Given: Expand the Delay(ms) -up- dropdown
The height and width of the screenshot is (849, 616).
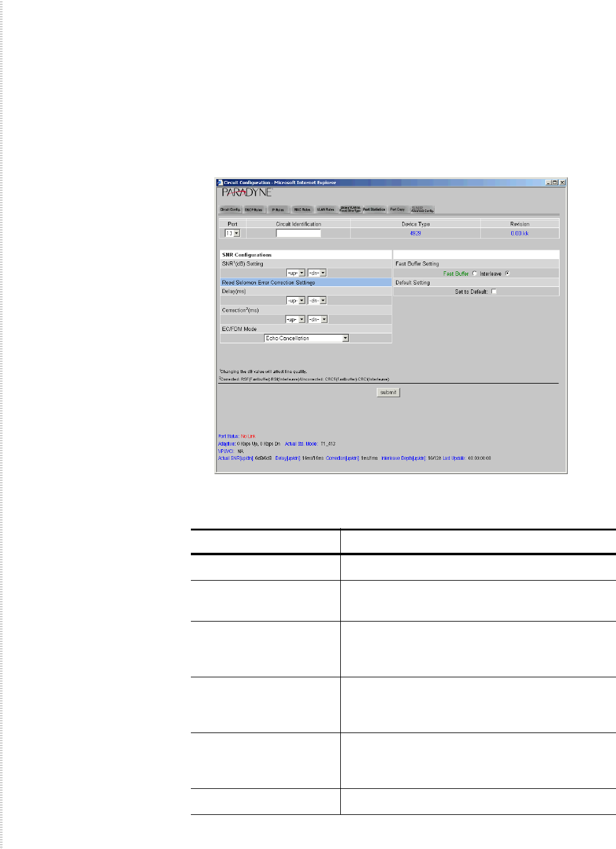Looking at the screenshot, I should coord(296,301).
